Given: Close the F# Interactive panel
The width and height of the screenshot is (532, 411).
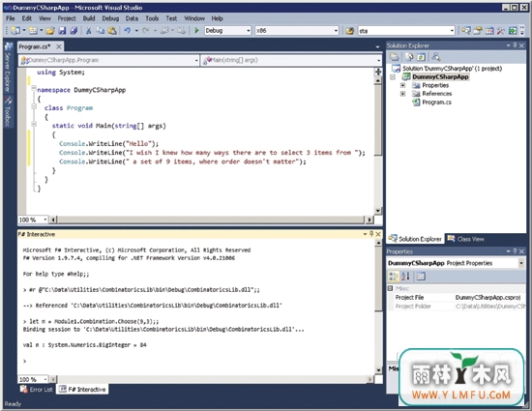Looking at the screenshot, I should (x=378, y=234).
